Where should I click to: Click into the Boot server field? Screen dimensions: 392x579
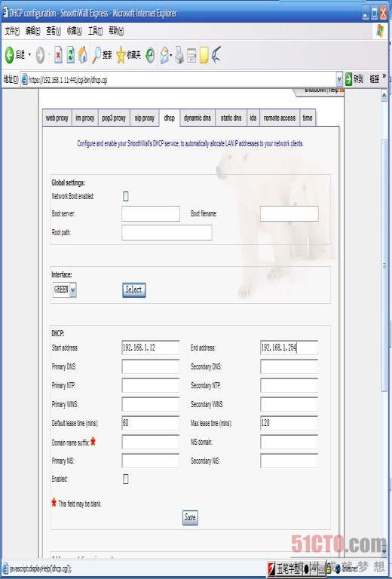click(151, 214)
